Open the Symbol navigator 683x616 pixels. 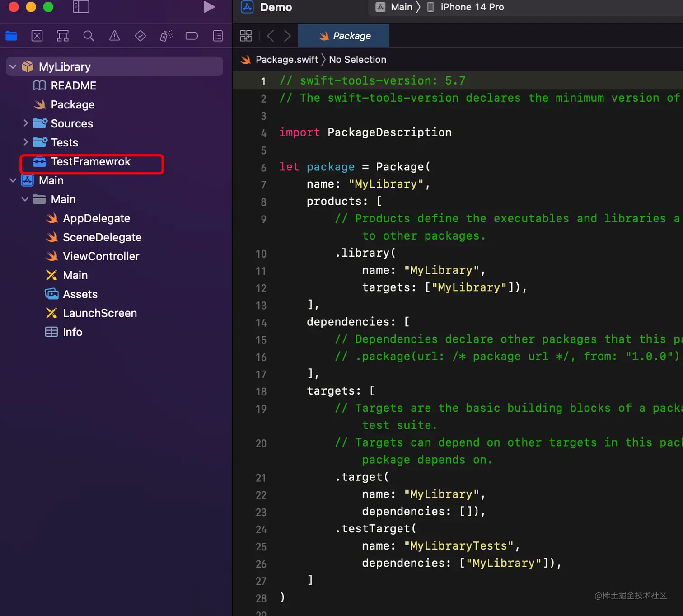pyautogui.click(x=63, y=36)
